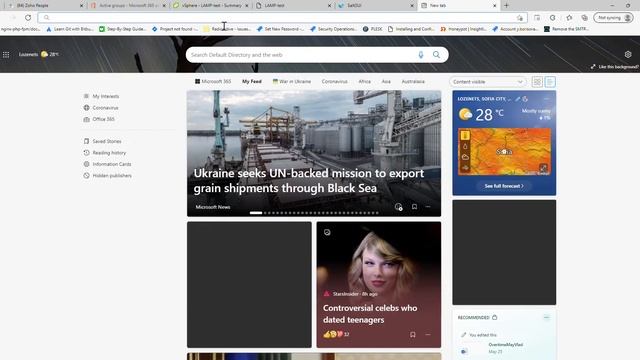Reload the page with the refresh button

click(28, 18)
